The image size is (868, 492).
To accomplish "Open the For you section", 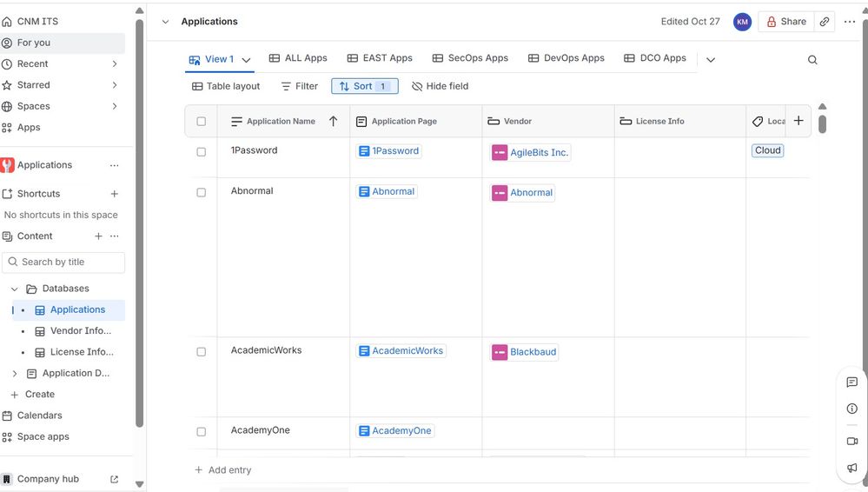I will coord(62,43).
